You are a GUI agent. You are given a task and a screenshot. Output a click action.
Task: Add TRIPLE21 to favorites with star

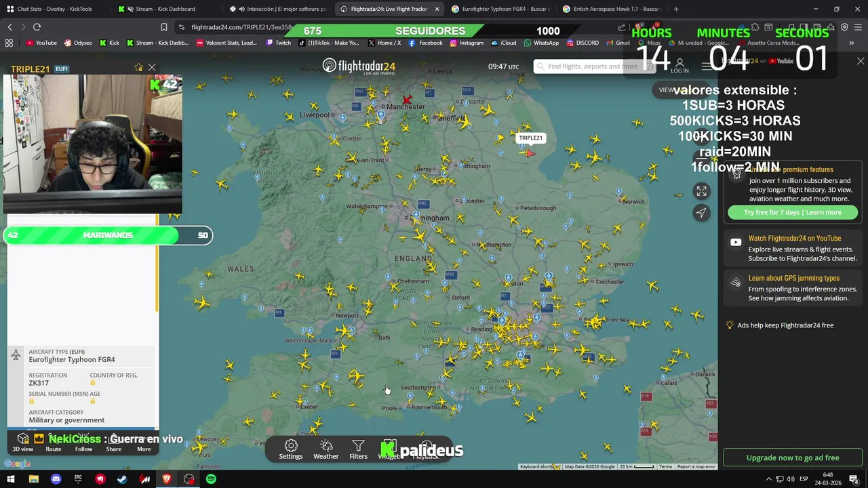(x=138, y=68)
